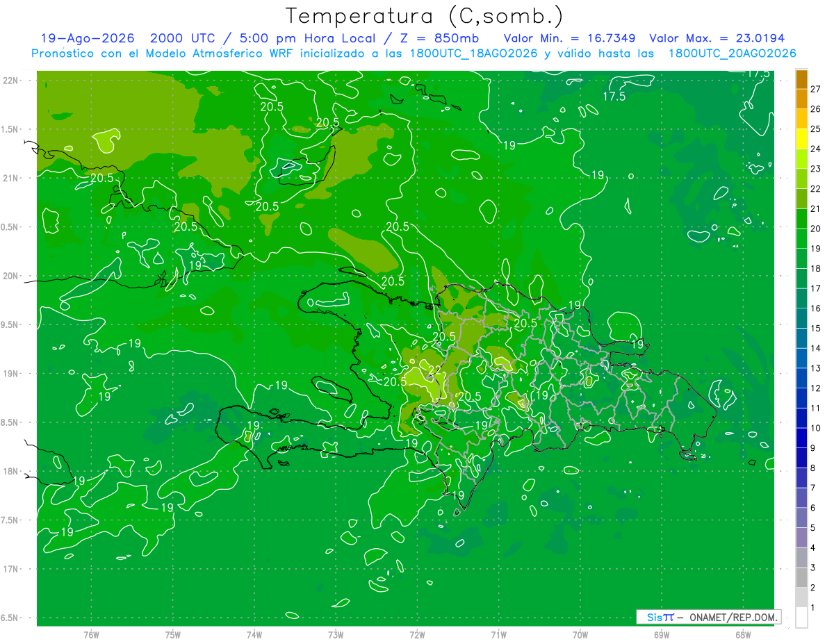Click the '70W' longitude axis label
Screen dimensions: 834x644
[580, 634]
